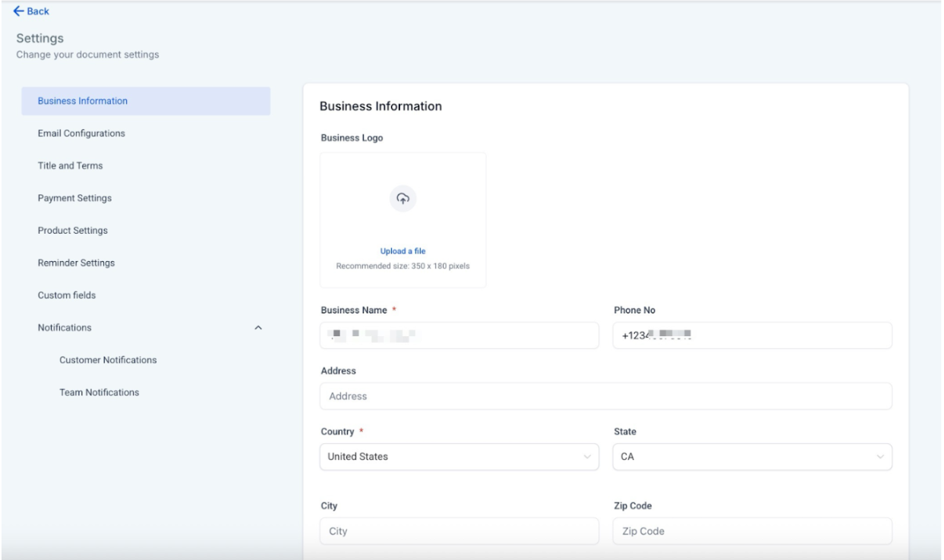Collapse the Notifications section chevron
944x560 pixels.
click(257, 328)
